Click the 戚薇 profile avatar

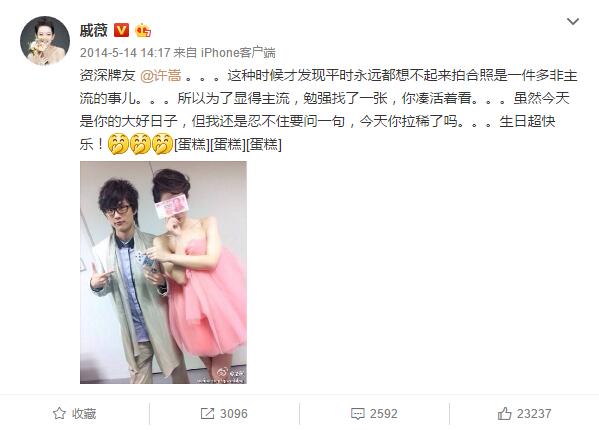coord(45,40)
